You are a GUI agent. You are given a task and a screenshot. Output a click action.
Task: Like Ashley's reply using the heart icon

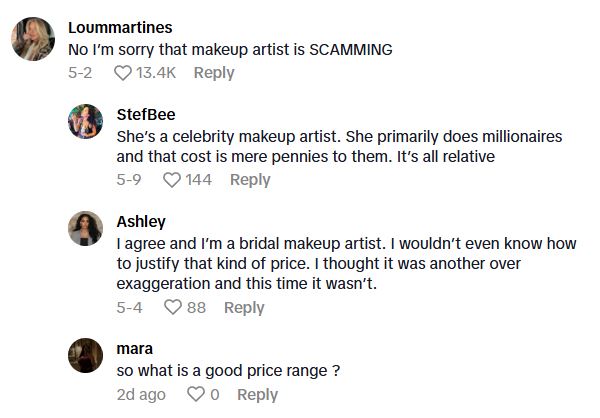(171, 308)
